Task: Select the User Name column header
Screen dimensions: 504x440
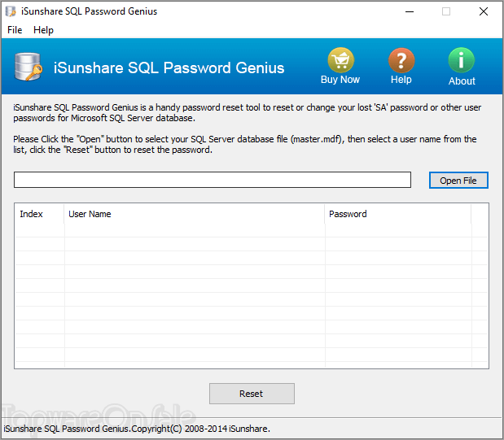Action: pos(194,214)
